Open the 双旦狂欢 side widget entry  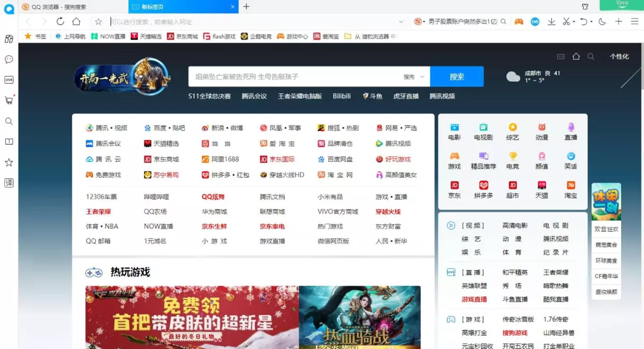click(606, 229)
